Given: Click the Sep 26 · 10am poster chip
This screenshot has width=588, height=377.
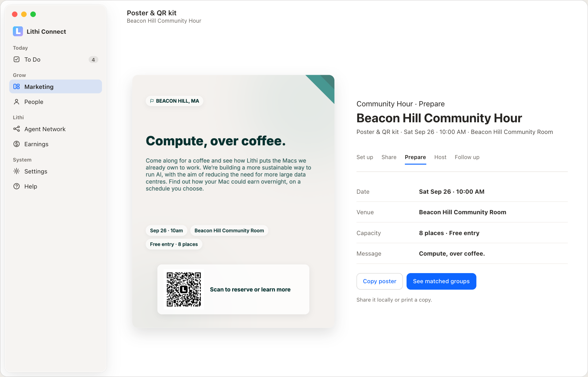Looking at the screenshot, I should point(166,230).
